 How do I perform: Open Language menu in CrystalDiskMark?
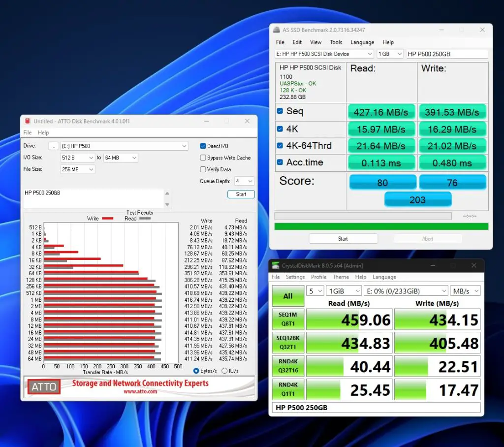(x=384, y=277)
